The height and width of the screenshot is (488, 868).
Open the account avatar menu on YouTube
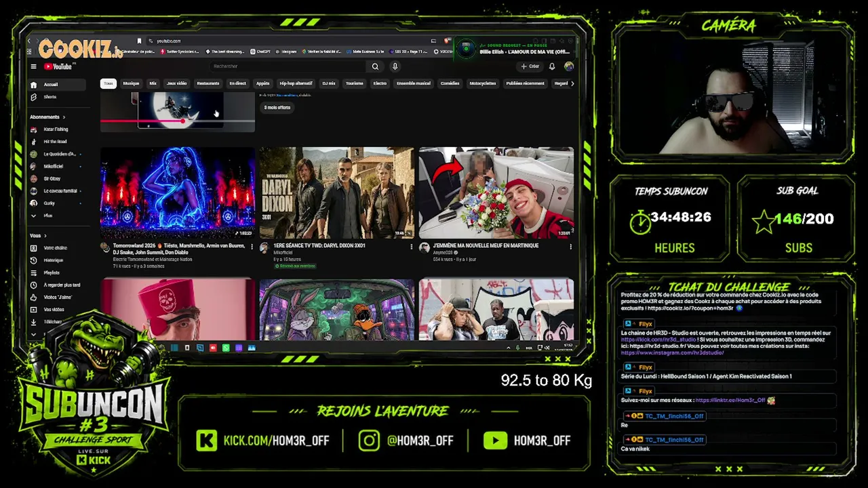point(568,66)
